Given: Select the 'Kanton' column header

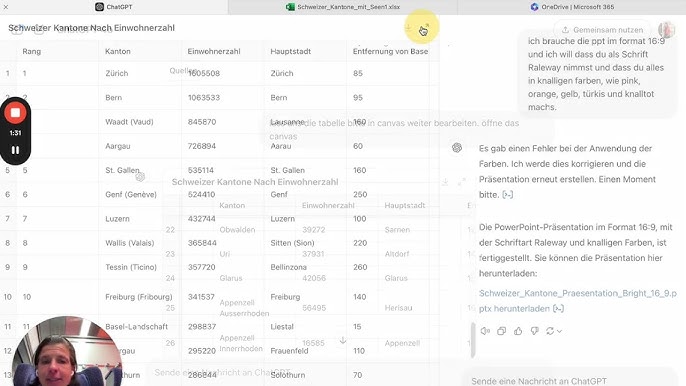Looking at the screenshot, I should point(118,51).
